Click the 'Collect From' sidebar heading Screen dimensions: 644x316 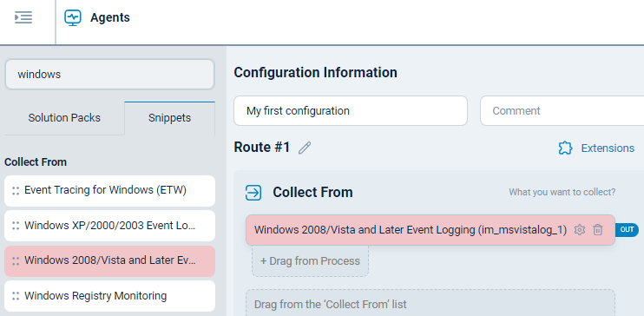[36, 162]
